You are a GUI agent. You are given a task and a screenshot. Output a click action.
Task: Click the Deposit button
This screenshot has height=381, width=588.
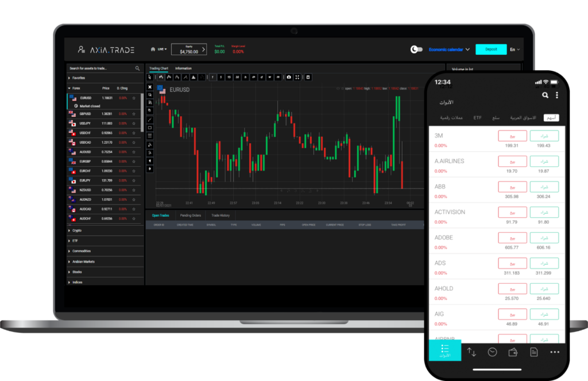[x=492, y=49]
